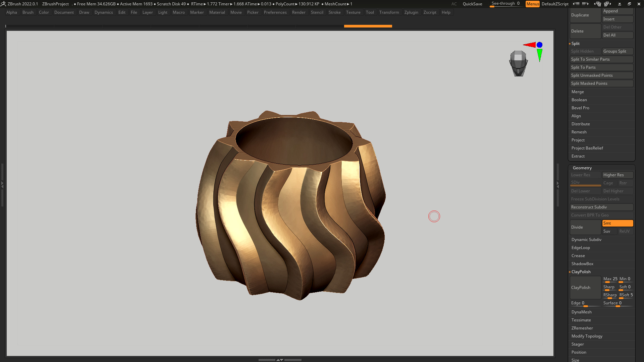The height and width of the screenshot is (362, 644).
Task: Click the camera head orientation gizmo
Action: [x=519, y=63]
